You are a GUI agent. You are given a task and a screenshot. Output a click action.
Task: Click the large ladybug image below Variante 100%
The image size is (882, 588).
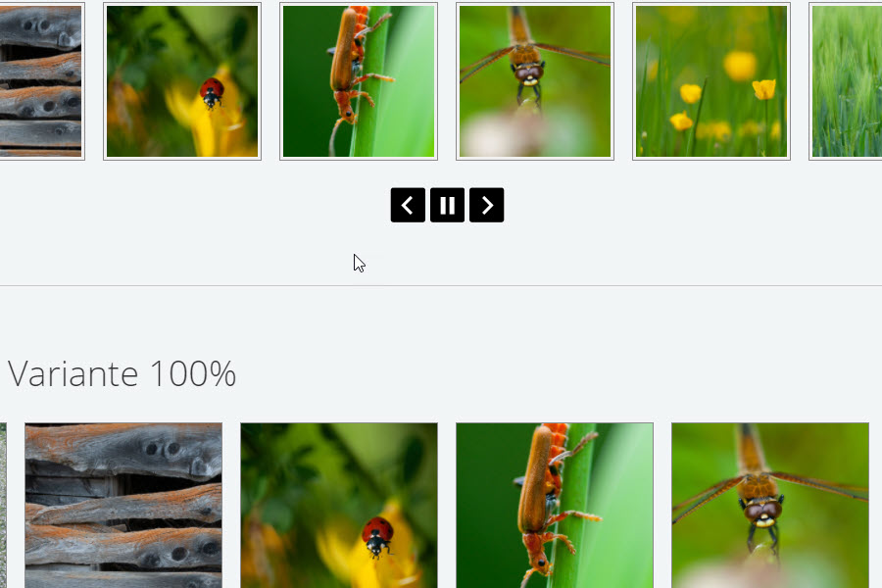tap(339, 506)
